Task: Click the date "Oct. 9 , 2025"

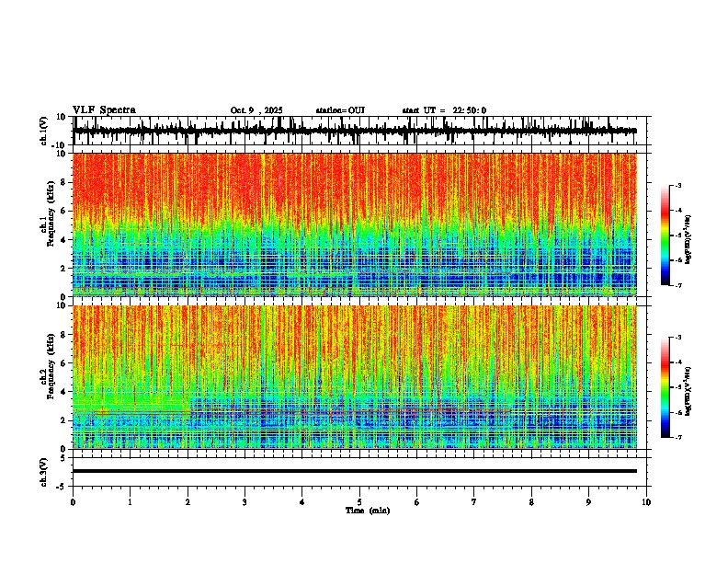Action: (x=256, y=110)
